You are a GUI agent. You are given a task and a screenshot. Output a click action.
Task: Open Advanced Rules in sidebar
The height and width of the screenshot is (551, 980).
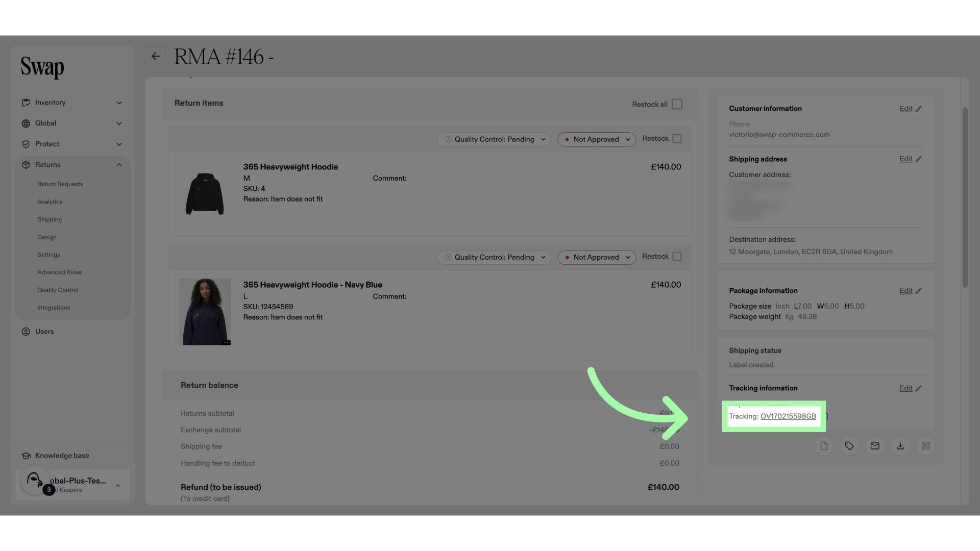tap(59, 272)
